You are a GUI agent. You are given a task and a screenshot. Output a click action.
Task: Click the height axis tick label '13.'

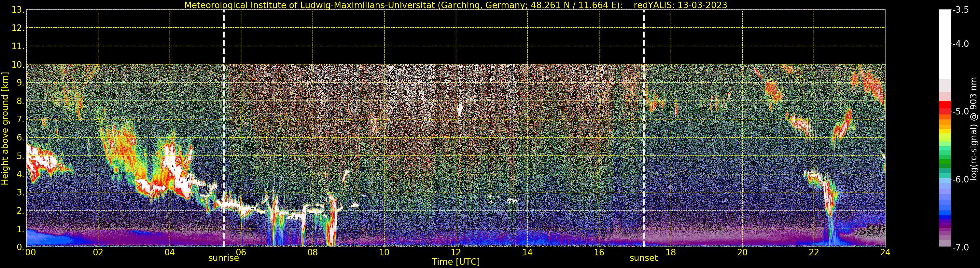tap(18, 10)
